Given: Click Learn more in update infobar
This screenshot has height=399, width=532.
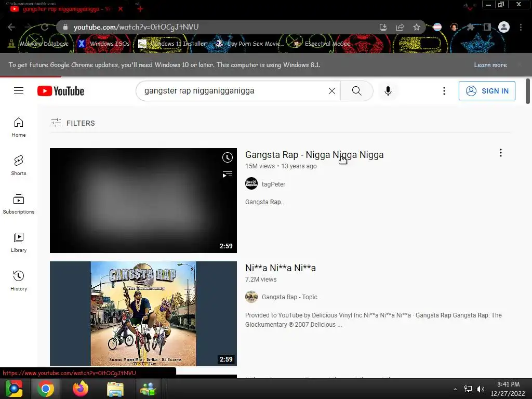Looking at the screenshot, I should [490, 65].
